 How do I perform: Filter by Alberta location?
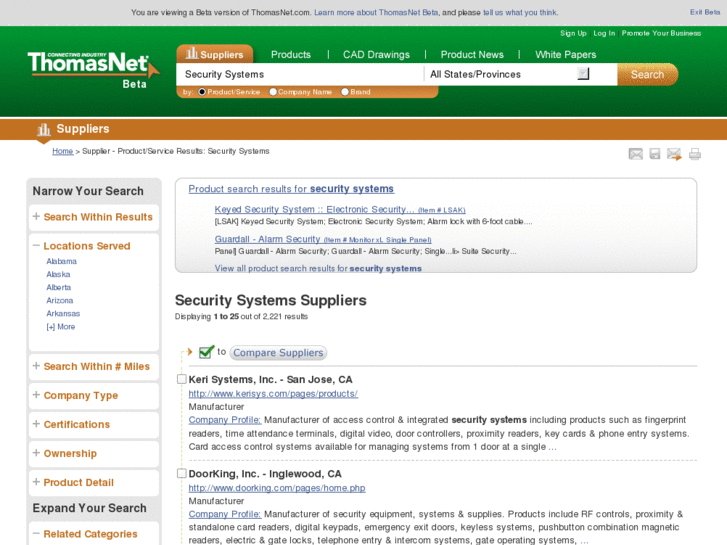click(x=58, y=287)
